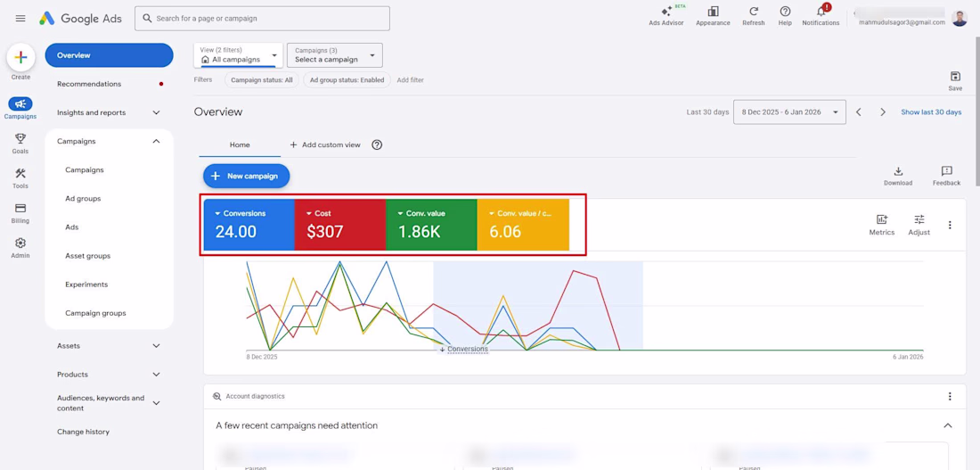The height and width of the screenshot is (470, 980).
Task: Open Change history page
Action: (x=83, y=432)
